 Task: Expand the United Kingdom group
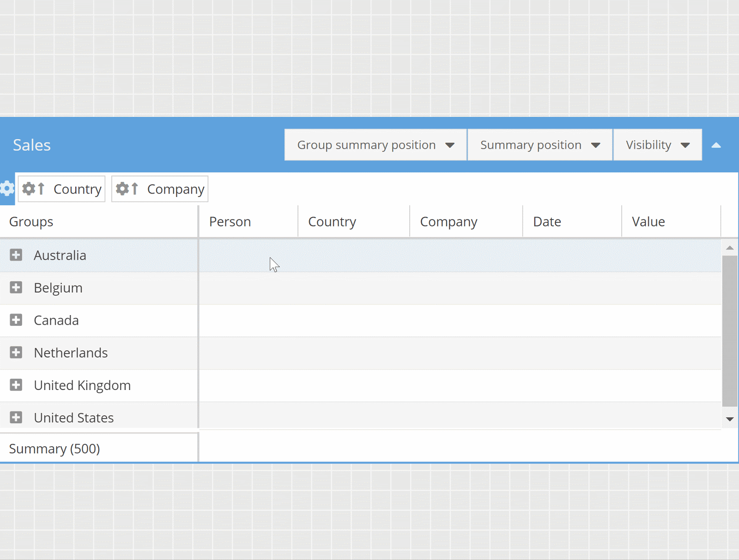click(x=16, y=385)
